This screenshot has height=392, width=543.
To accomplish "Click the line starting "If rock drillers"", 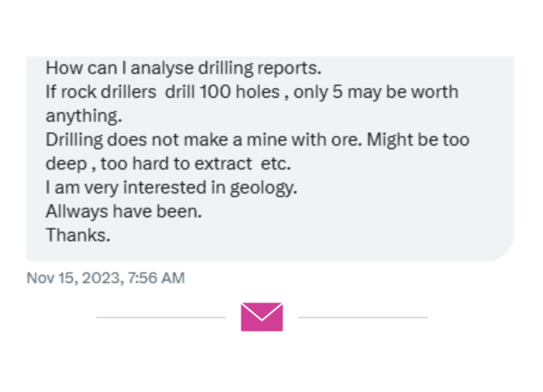I will tap(251, 90).
